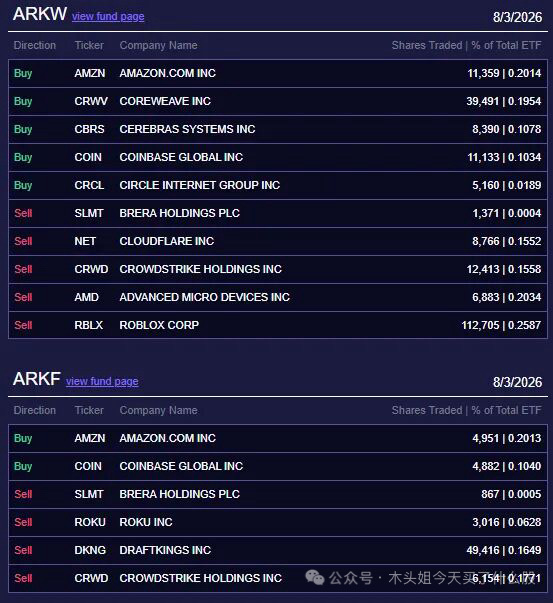Viewport: 553px width, 603px height.
Task: Click the CRWV ticker
Action: point(91,101)
